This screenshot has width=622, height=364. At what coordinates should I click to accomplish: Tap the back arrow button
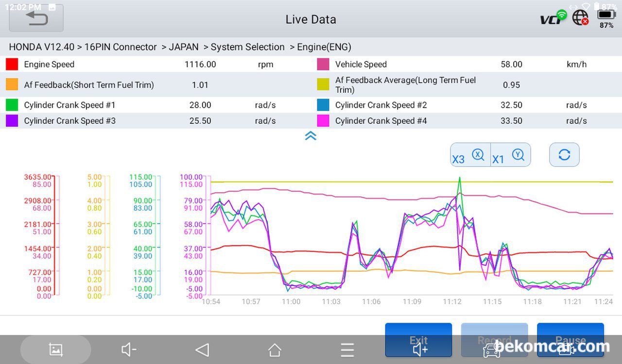[x=36, y=18]
